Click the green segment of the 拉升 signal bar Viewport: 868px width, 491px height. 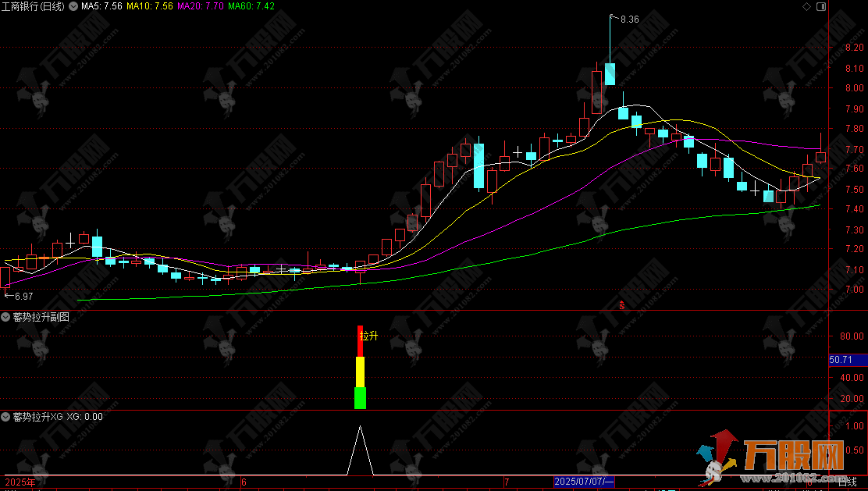(361, 398)
